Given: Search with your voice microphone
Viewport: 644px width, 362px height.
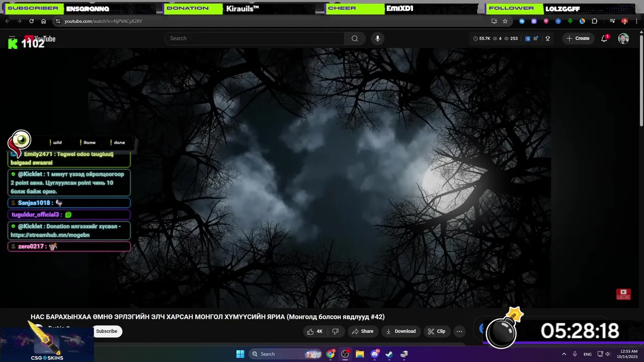Looking at the screenshot, I should (x=378, y=38).
